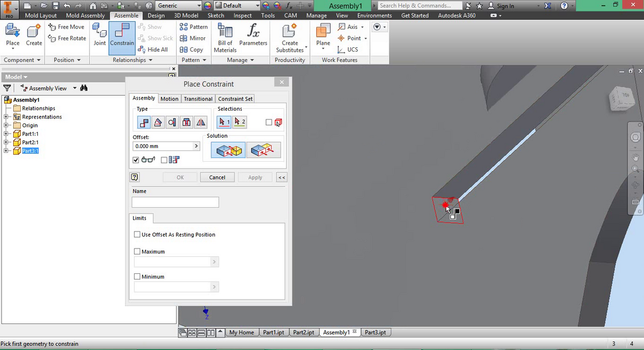Click Create Substitutes tool
The image size is (644, 350).
click(290, 38)
